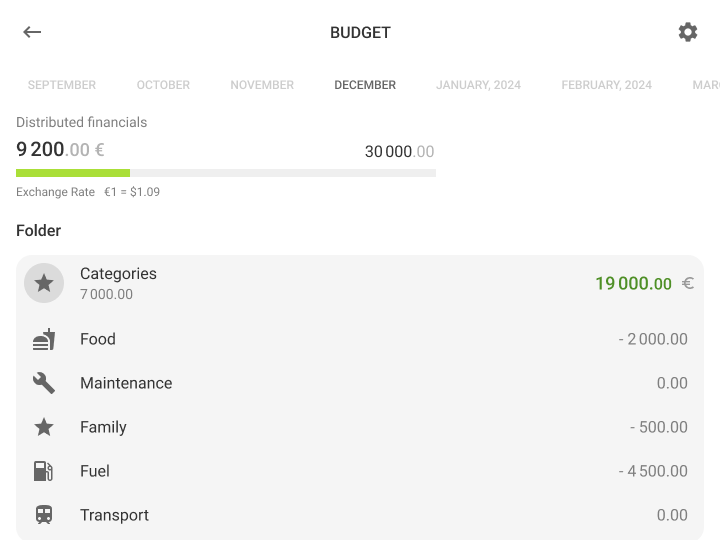Image resolution: width=720 pixels, height=540 pixels.
Task: Click the Fuel pump icon
Action: (44, 471)
